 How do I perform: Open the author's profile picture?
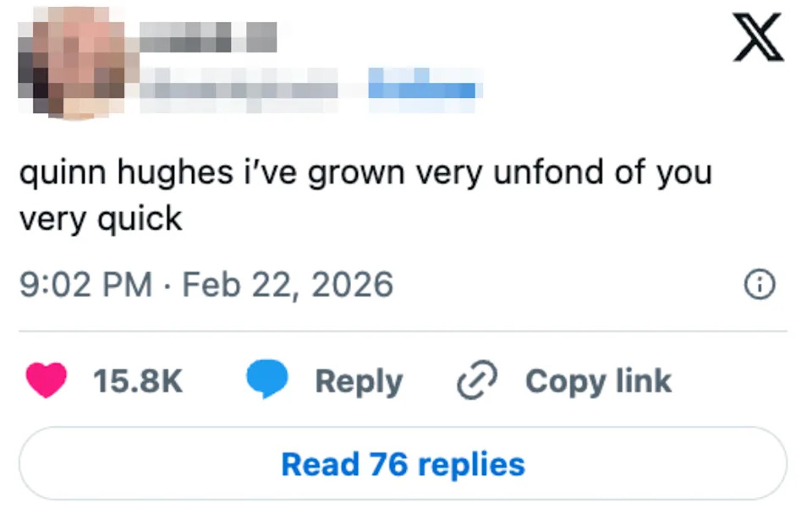[x=73, y=63]
